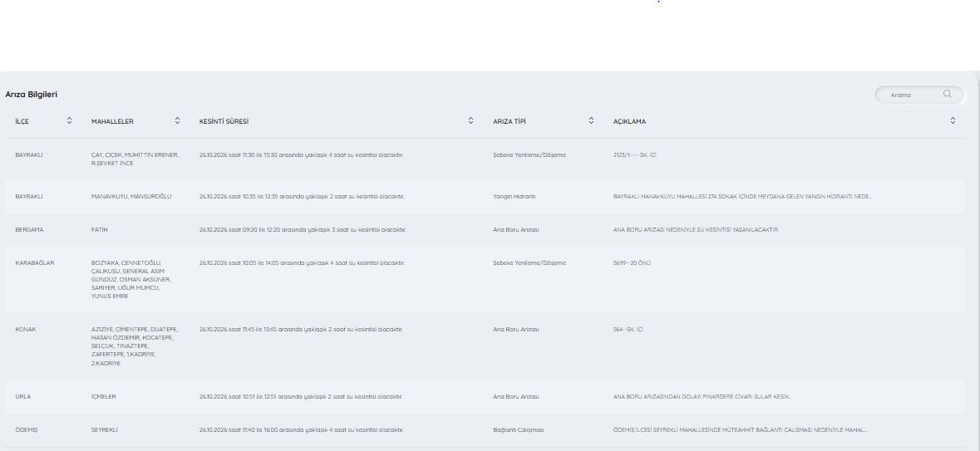Select BERGAMA district cell
The width and height of the screenshot is (980, 451).
(x=29, y=230)
